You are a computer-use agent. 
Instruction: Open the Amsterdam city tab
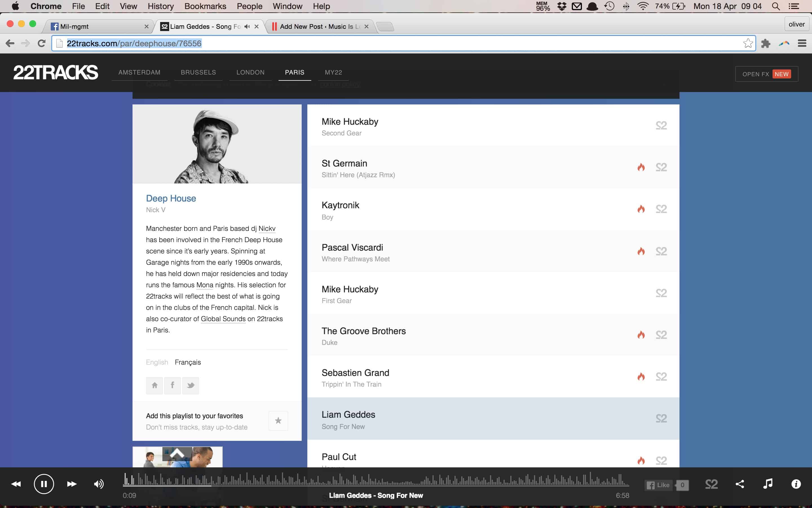pyautogui.click(x=139, y=72)
